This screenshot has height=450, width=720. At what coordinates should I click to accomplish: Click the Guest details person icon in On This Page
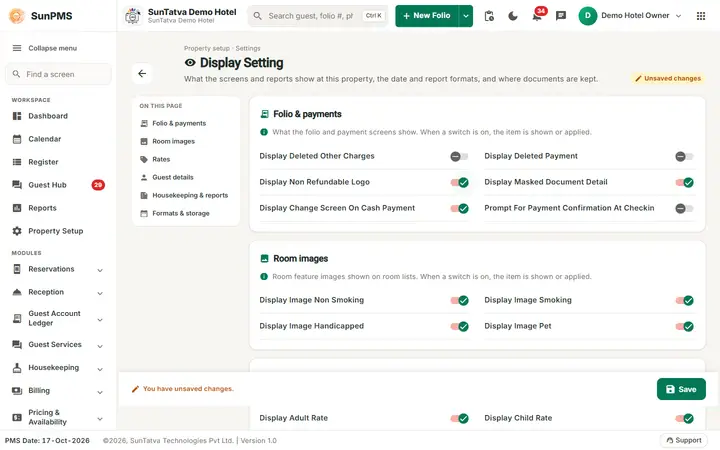click(x=144, y=177)
